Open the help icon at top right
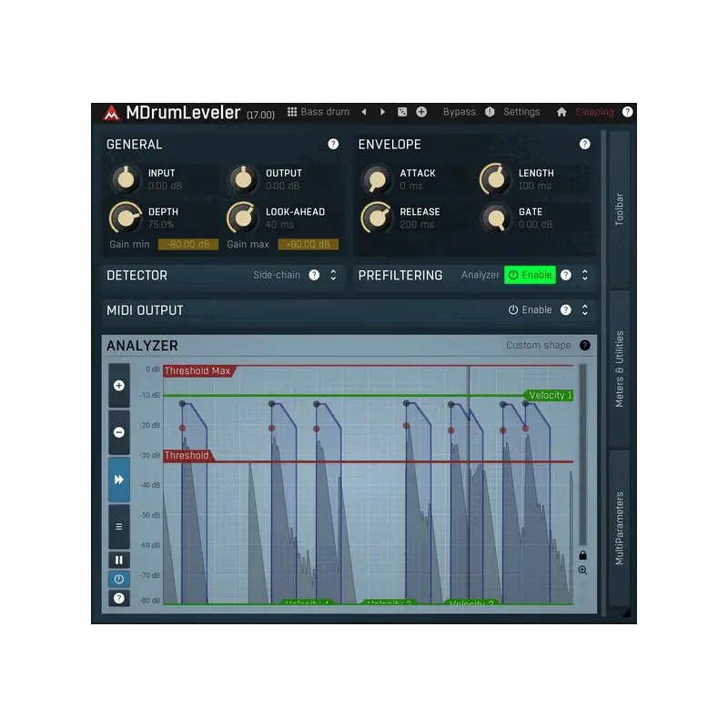The image size is (728, 728). coord(627,112)
